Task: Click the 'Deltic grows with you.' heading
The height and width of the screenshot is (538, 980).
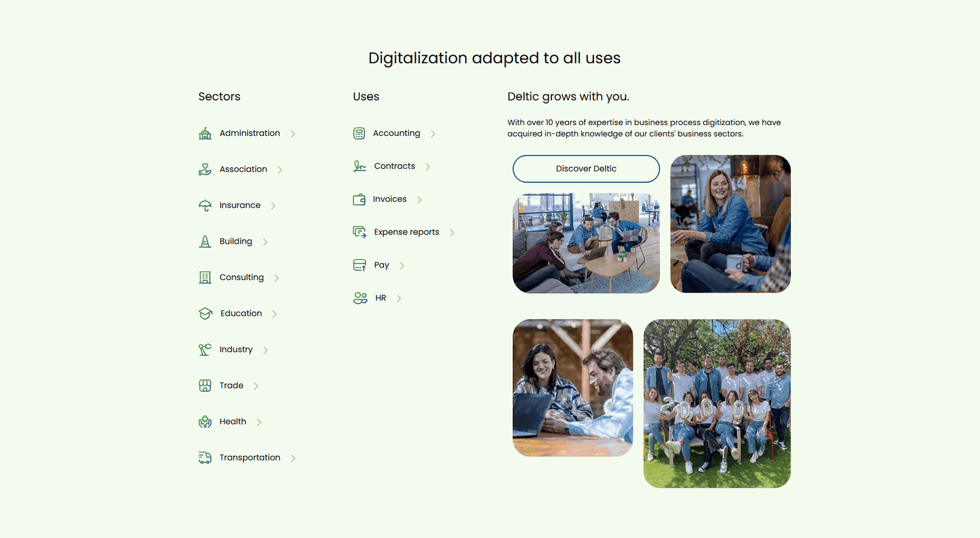Action: 568,97
